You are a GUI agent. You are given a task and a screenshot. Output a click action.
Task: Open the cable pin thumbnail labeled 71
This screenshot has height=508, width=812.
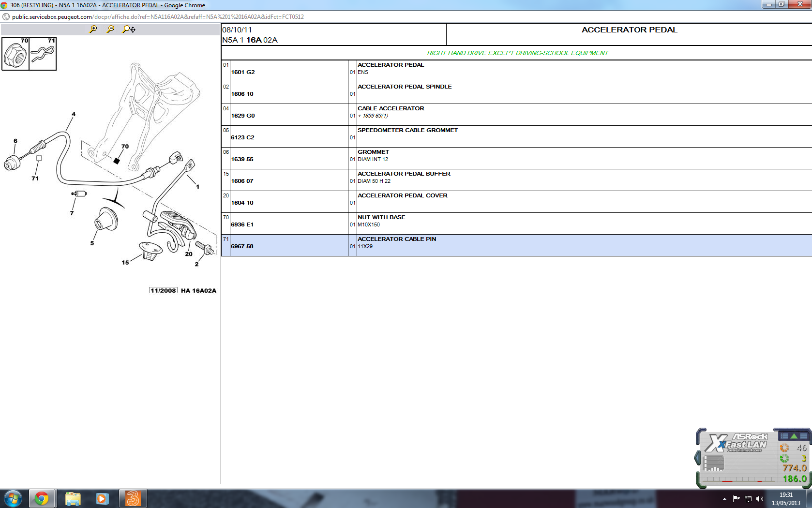43,54
